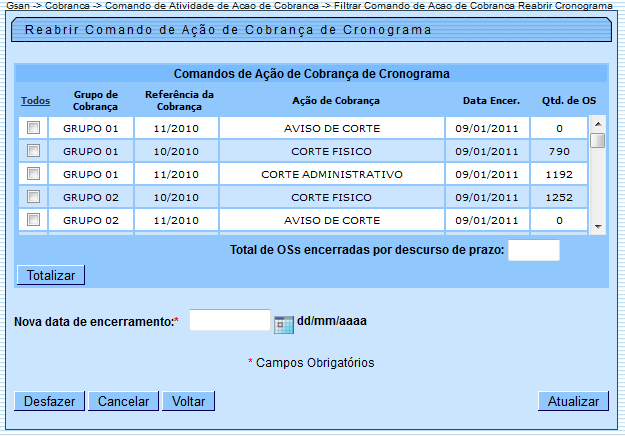Click the Total de OSs encerradas field

[x=533, y=250]
